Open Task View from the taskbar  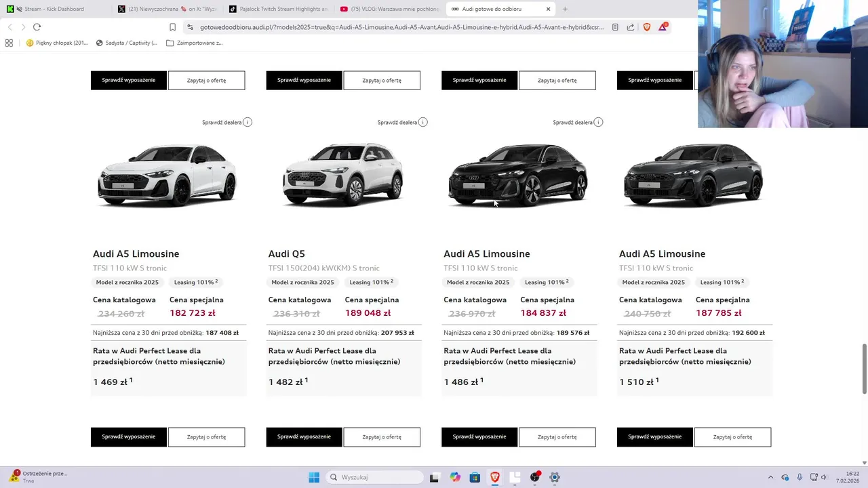tap(434, 477)
